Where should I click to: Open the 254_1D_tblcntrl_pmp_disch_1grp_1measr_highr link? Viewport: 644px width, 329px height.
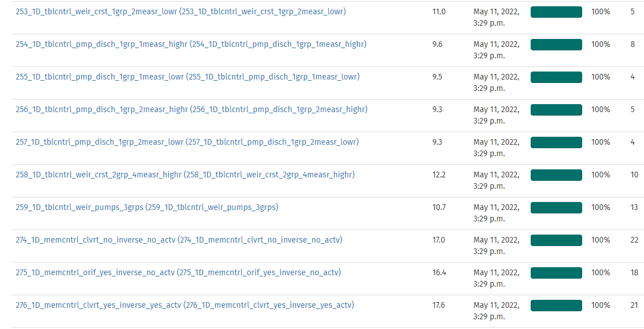tap(191, 44)
